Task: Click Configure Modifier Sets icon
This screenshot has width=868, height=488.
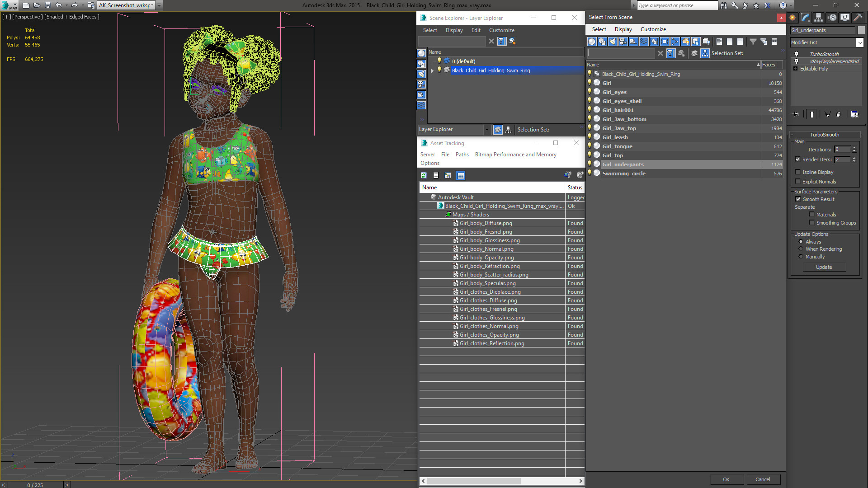Action: coord(854,114)
